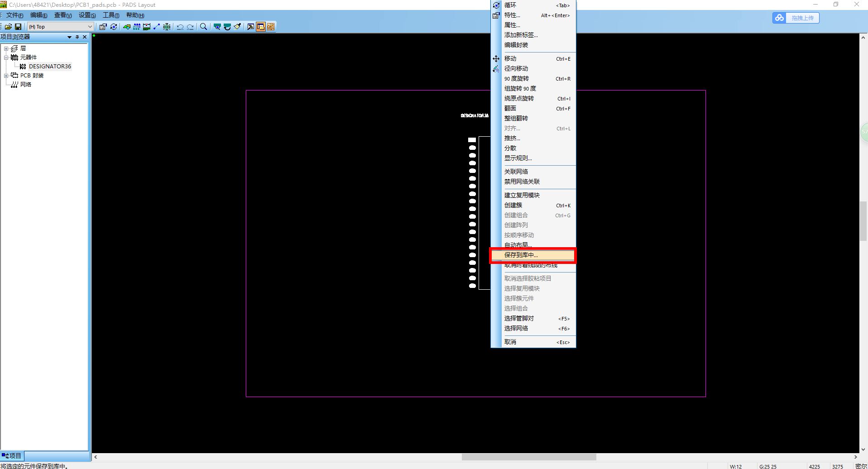Click the Cycle selection toolbar icon
This screenshot has height=469, width=868.
(x=114, y=27)
